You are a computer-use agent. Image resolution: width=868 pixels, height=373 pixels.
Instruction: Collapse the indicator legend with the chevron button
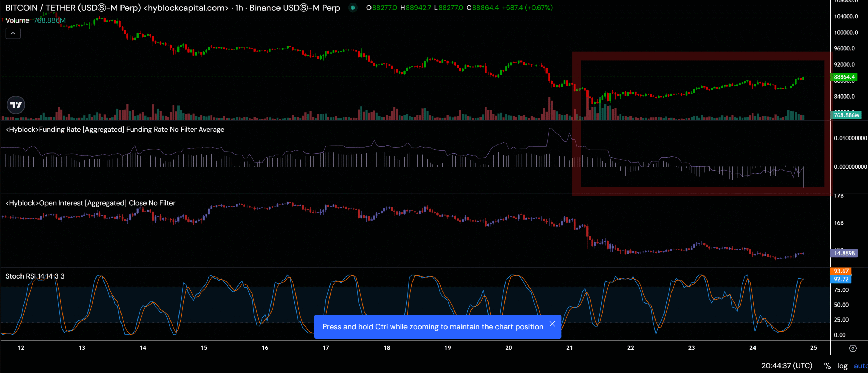click(x=13, y=33)
